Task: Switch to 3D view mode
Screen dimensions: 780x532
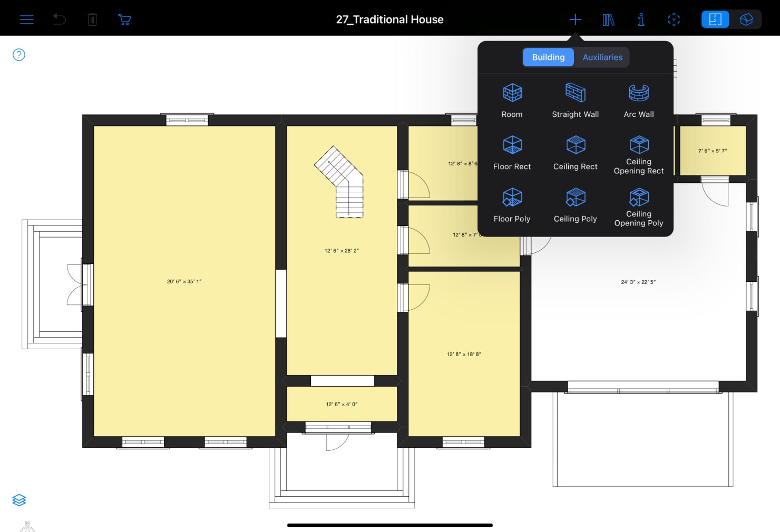Action: [x=747, y=19]
